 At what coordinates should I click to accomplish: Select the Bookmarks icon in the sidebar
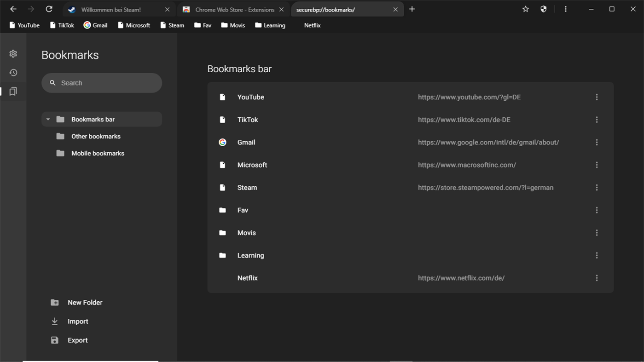pyautogui.click(x=13, y=91)
